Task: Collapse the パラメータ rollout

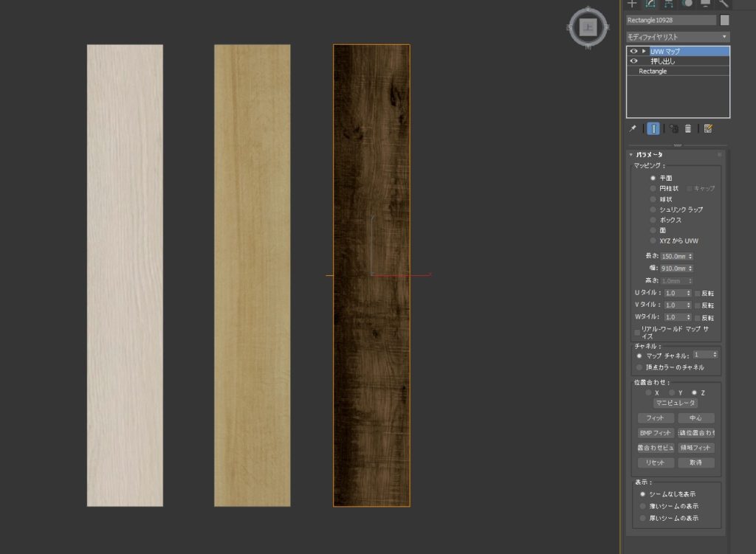Action: tap(631, 155)
